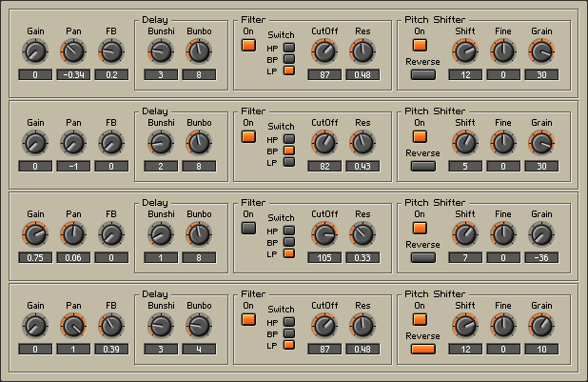
Task: Click the Bunshi value field reading 2
Action: (161, 166)
